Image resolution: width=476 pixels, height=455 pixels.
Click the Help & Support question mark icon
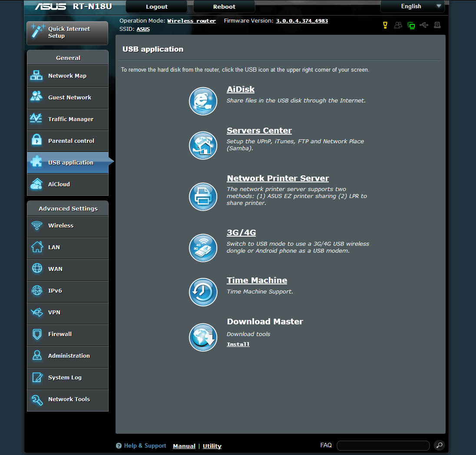click(x=119, y=445)
